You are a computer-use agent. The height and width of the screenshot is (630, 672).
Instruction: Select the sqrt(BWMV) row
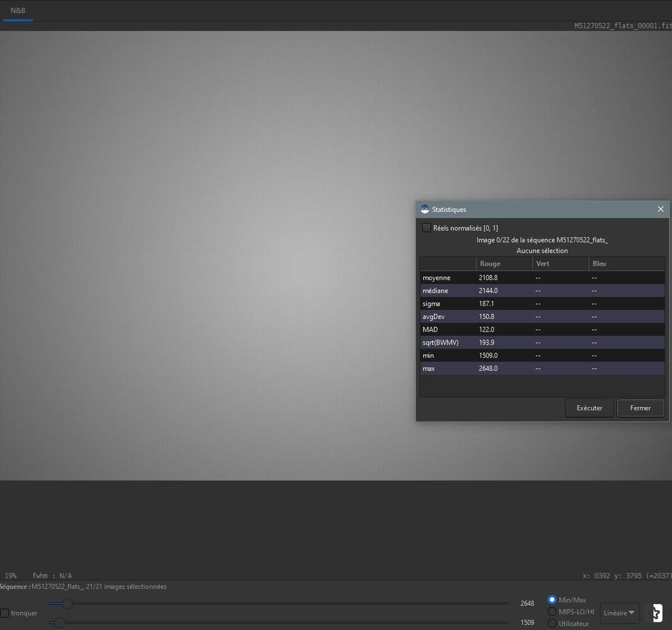point(542,343)
